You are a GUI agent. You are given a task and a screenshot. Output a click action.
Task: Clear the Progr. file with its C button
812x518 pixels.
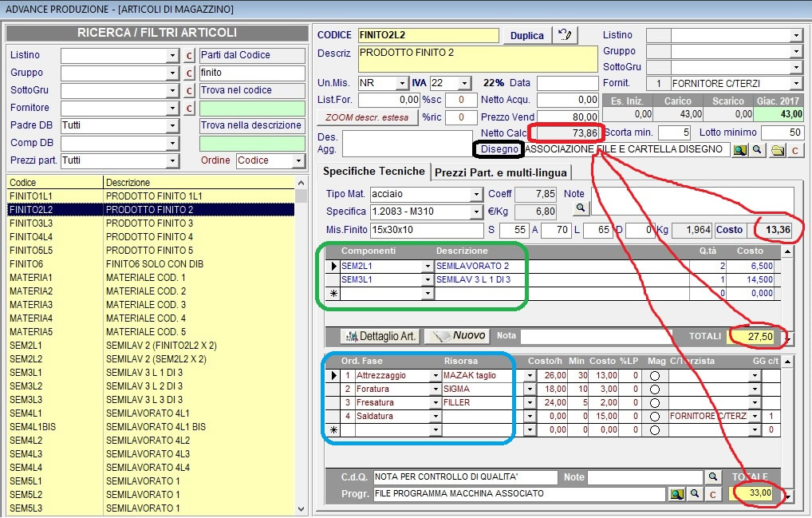click(x=713, y=494)
